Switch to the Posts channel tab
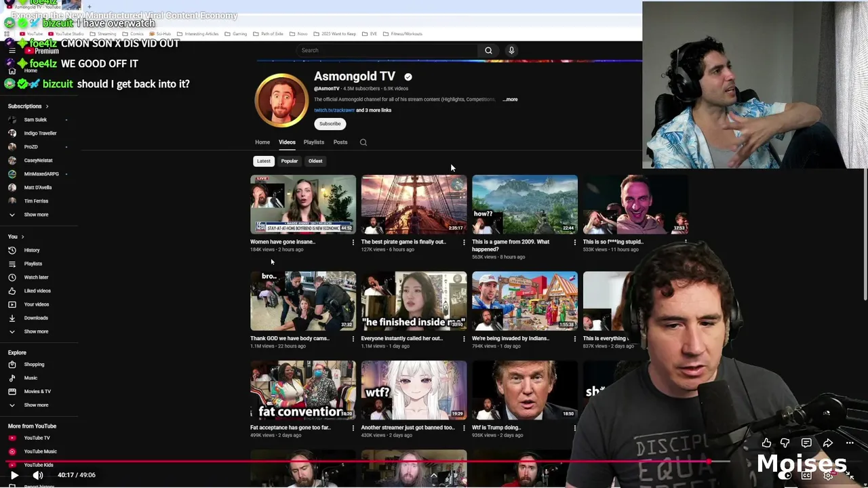This screenshot has height=488, width=868. pyautogui.click(x=340, y=142)
